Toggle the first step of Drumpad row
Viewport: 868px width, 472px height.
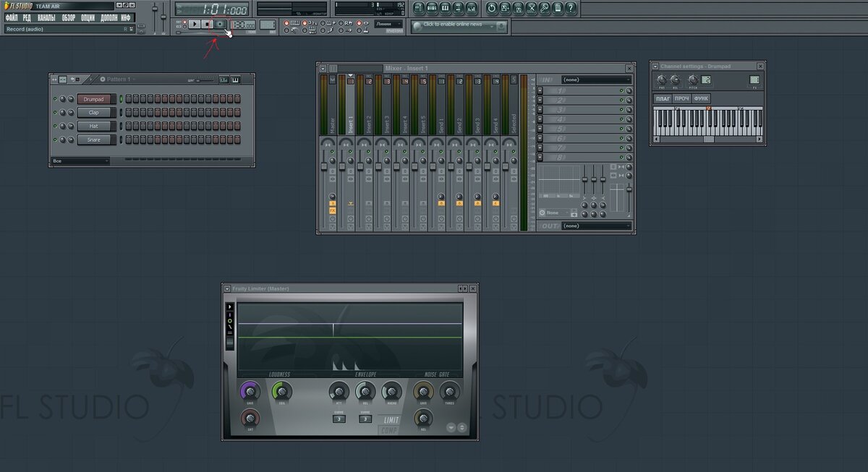129,99
